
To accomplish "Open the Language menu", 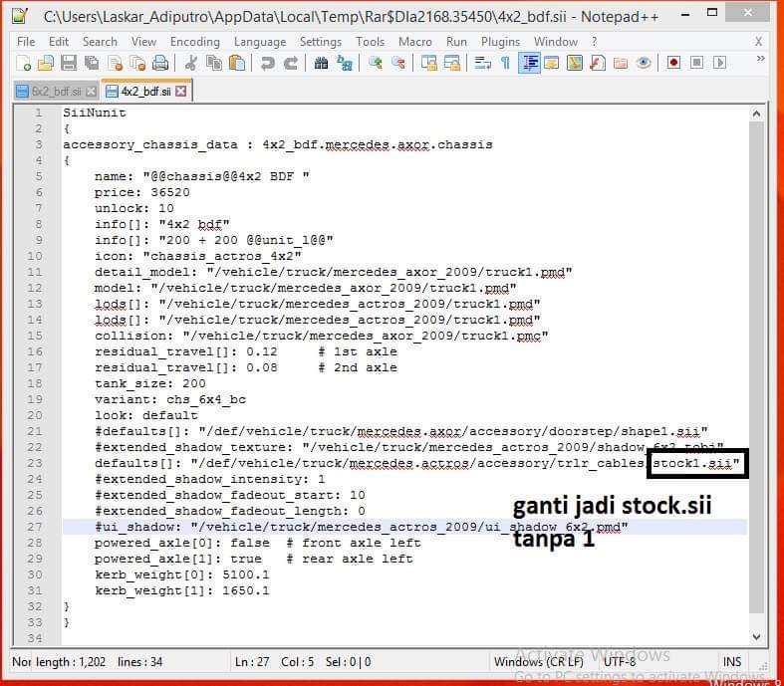I will click(x=260, y=42).
